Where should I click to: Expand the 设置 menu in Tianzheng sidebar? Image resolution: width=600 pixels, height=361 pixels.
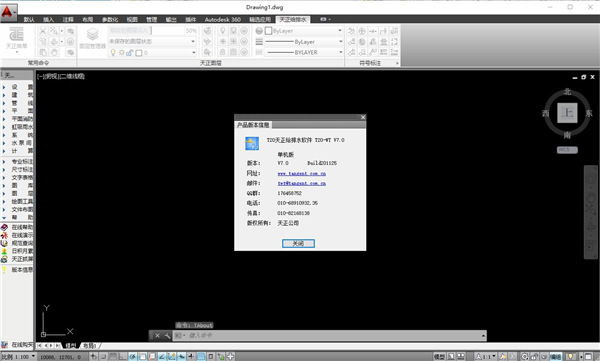click(17, 87)
